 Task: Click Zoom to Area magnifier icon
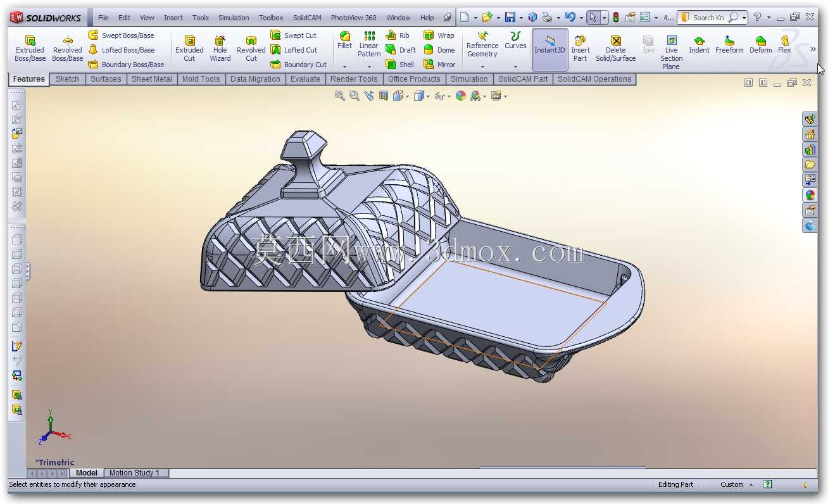tap(355, 96)
